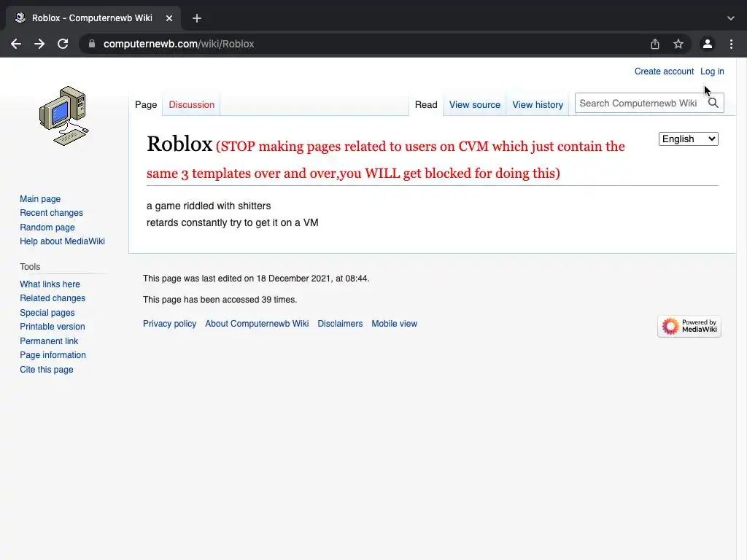Click the Tools sidebar heading
Viewport: 747px width, 560px height.
[x=30, y=267]
